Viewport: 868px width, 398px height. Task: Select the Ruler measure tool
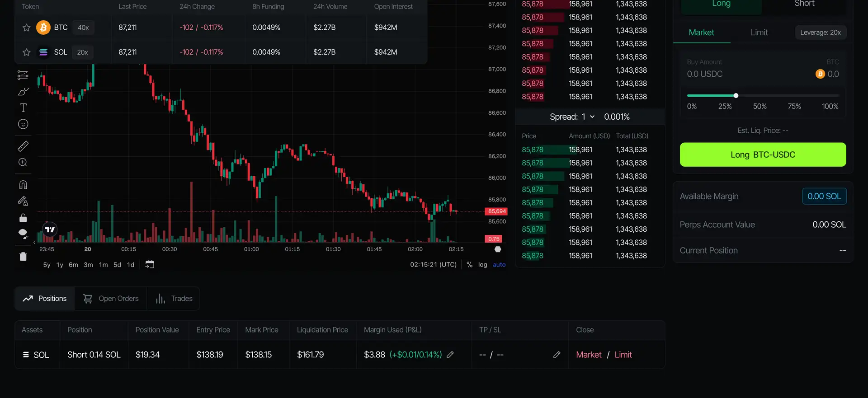coord(23,146)
